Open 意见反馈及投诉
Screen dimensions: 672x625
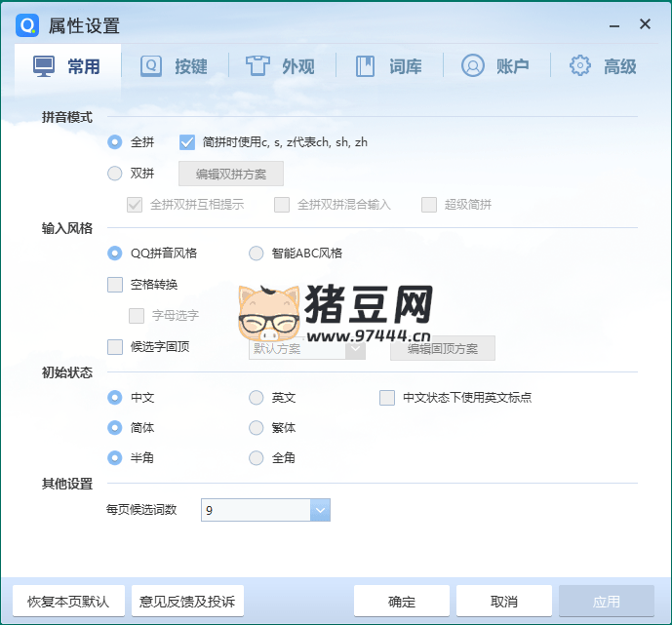(x=187, y=601)
